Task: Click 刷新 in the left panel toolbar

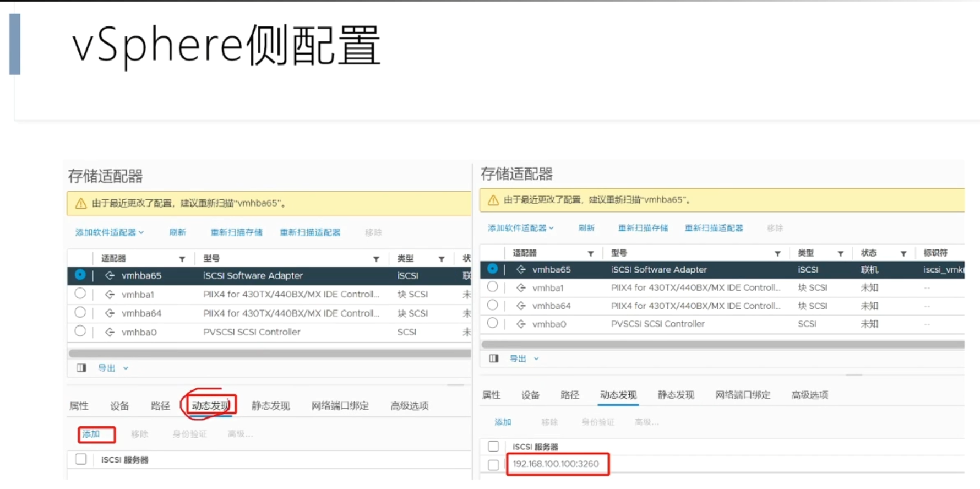Action: (x=177, y=232)
